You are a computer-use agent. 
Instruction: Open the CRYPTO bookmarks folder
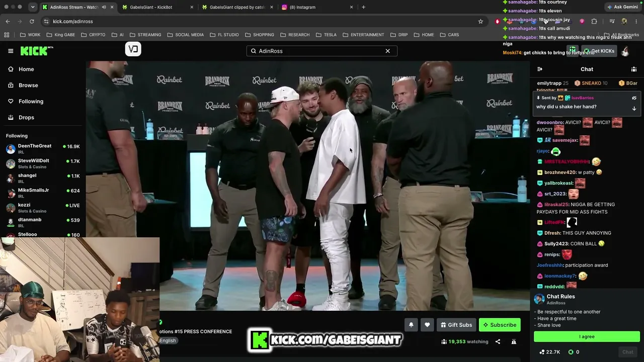[93, 35]
